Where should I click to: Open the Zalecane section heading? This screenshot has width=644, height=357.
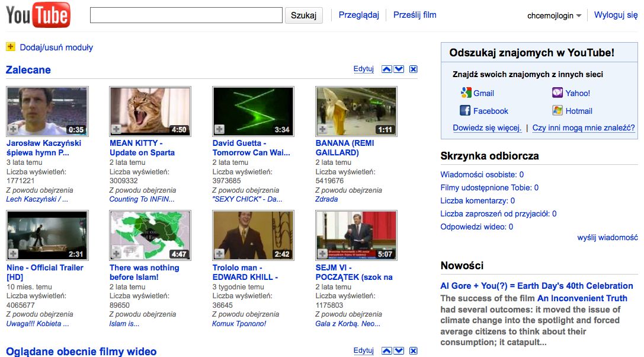(x=28, y=69)
